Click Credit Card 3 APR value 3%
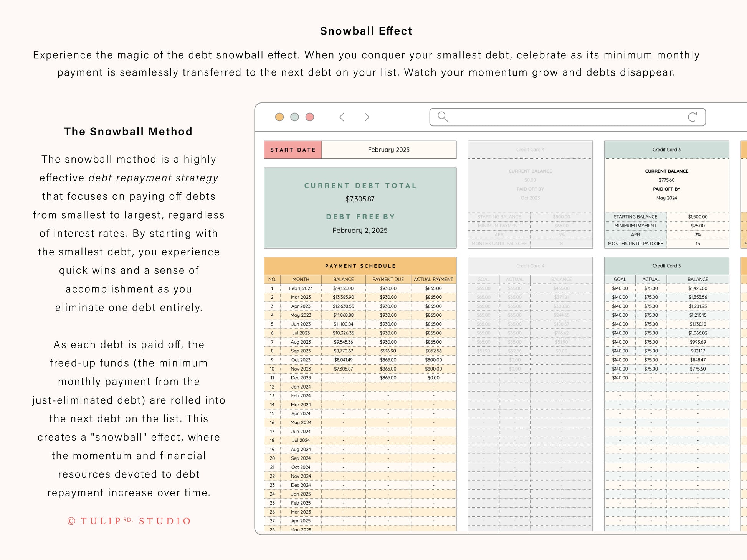747x560 pixels. pos(697,234)
